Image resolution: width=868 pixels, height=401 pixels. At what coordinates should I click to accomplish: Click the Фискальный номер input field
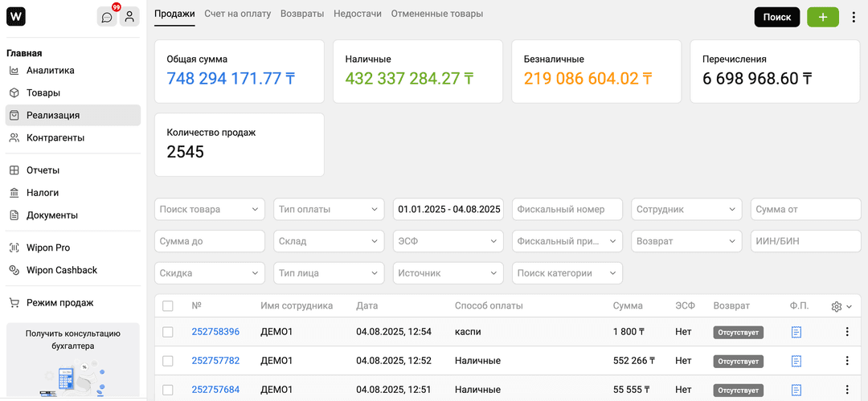(x=567, y=210)
